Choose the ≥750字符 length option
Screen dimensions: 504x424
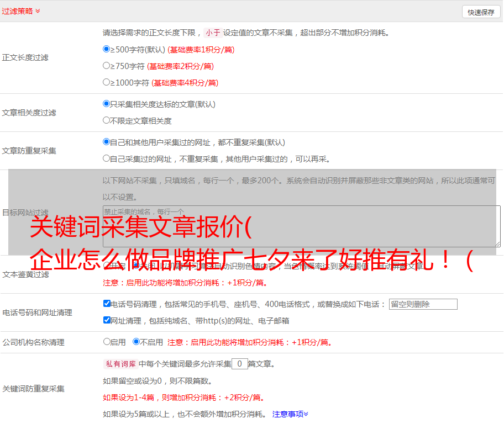pyautogui.click(x=106, y=66)
